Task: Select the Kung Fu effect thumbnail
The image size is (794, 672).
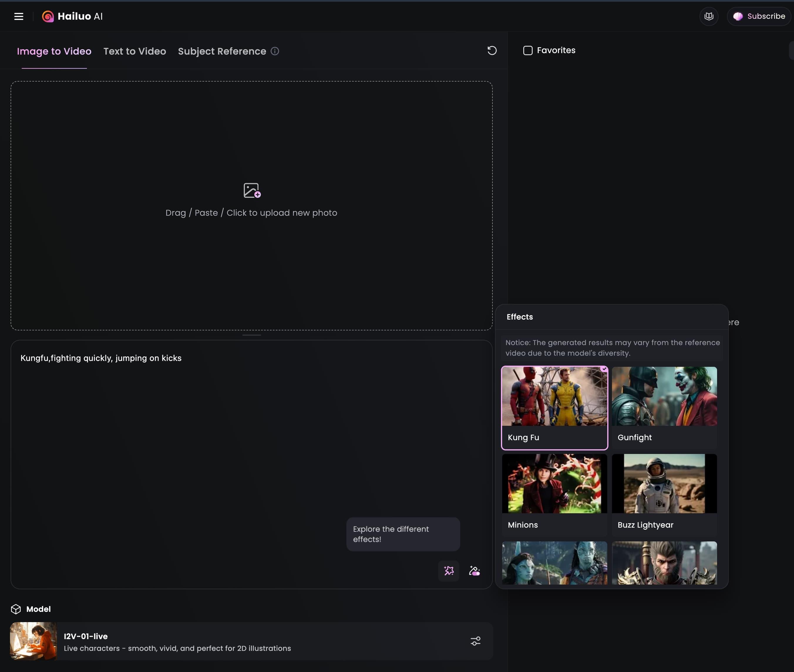Action: click(x=554, y=408)
